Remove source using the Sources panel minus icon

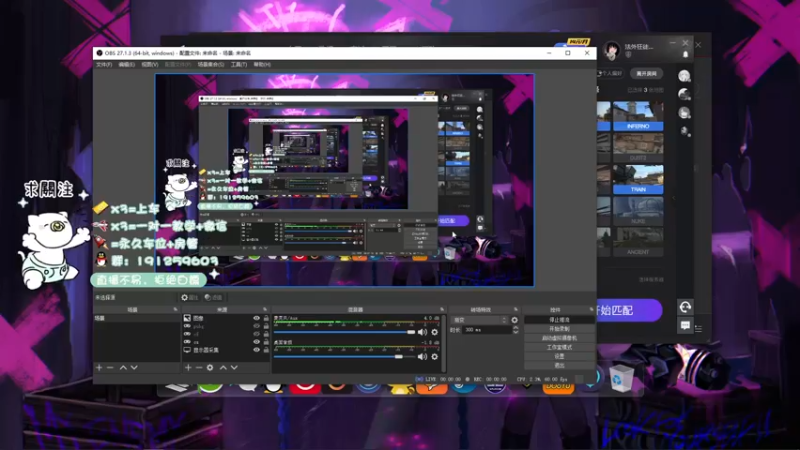pyautogui.click(x=199, y=367)
